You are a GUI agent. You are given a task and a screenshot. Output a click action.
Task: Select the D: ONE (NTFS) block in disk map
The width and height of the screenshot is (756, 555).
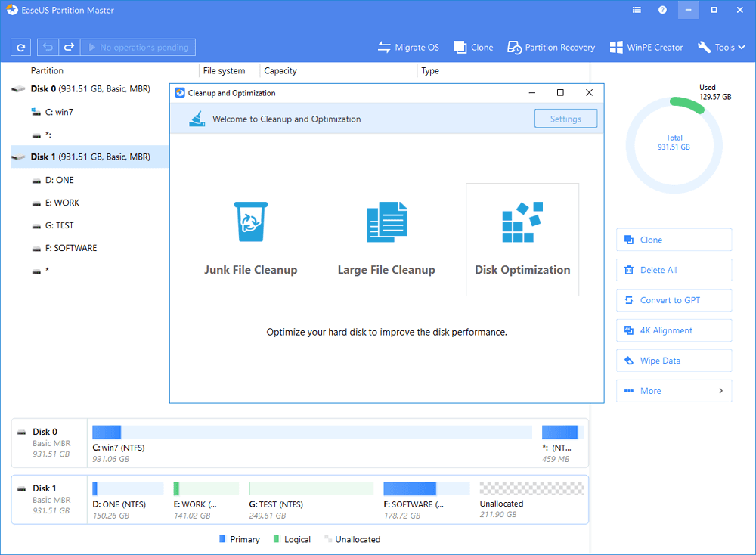pos(128,501)
